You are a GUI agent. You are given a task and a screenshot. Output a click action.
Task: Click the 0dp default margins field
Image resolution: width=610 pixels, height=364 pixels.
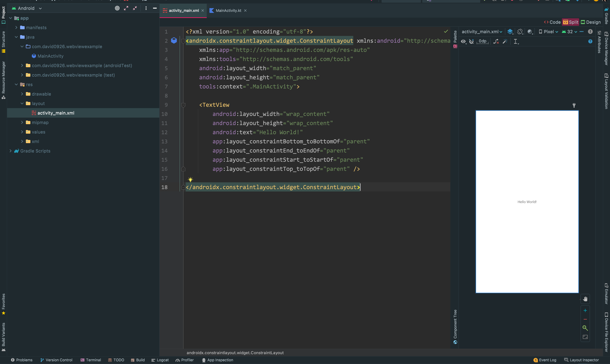click(482, 41)
